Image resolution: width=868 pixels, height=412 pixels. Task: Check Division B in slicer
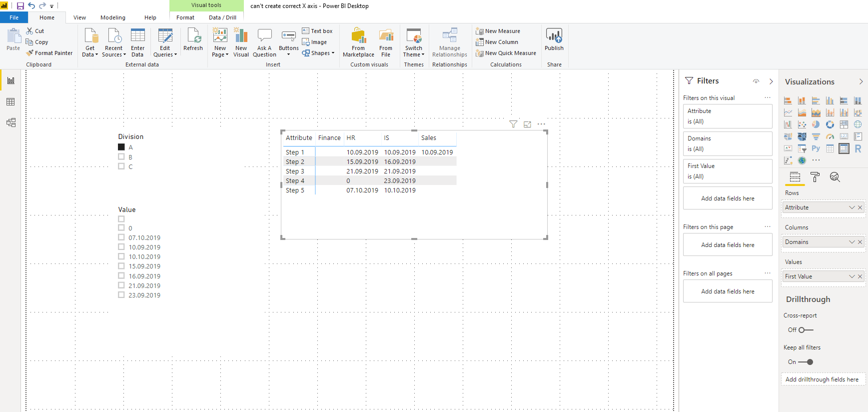(121, 156)
